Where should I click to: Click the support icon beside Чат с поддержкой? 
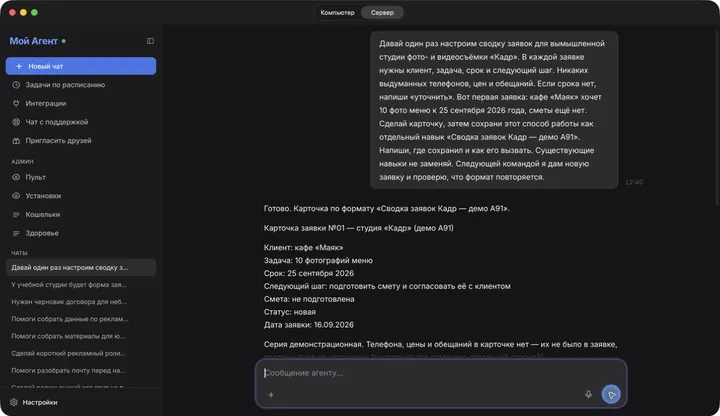click(16, 122)
